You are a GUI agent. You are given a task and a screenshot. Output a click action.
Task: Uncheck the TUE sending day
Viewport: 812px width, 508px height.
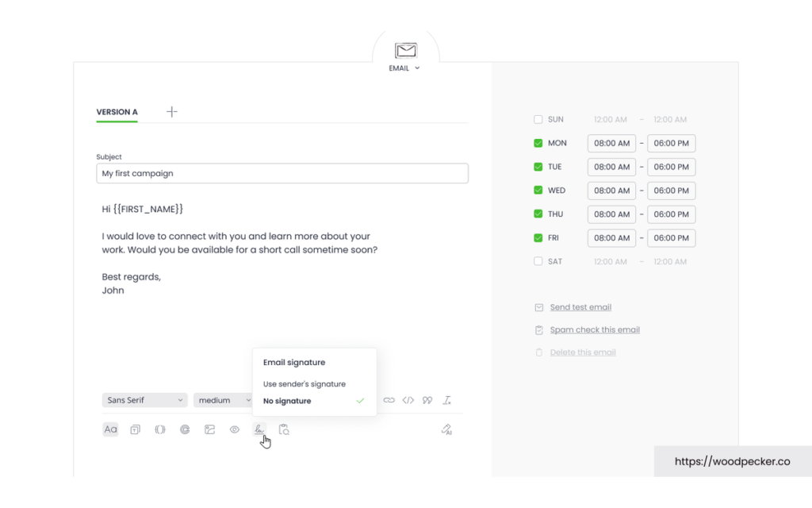coord(538,167)
